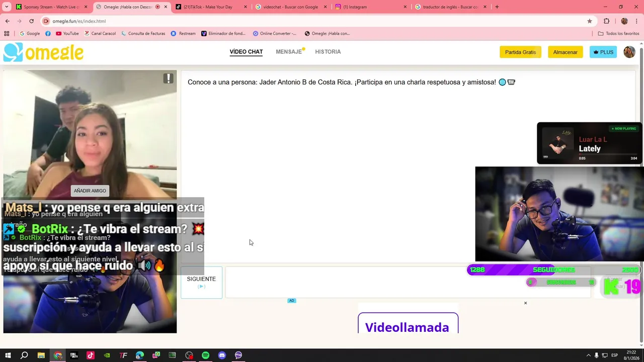Open the profile avatar in Omegle header
Screen dimensions: 644x362
629,52
